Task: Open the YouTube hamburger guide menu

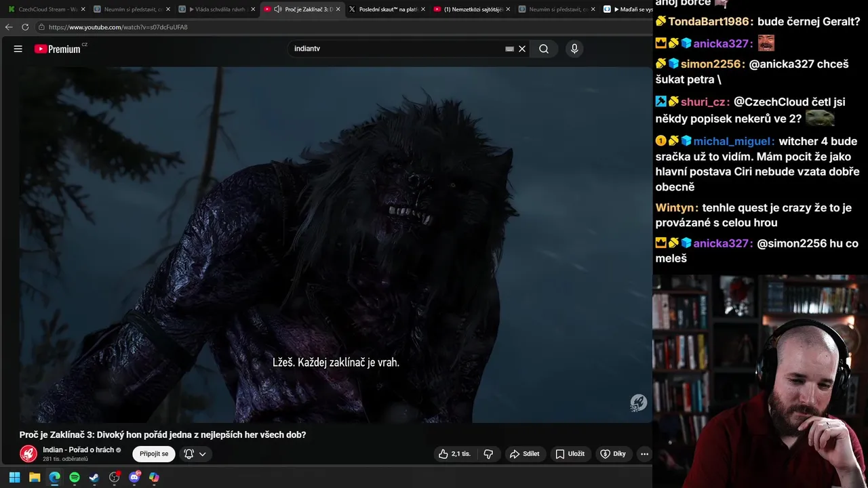Action: (x=18, y=49)
